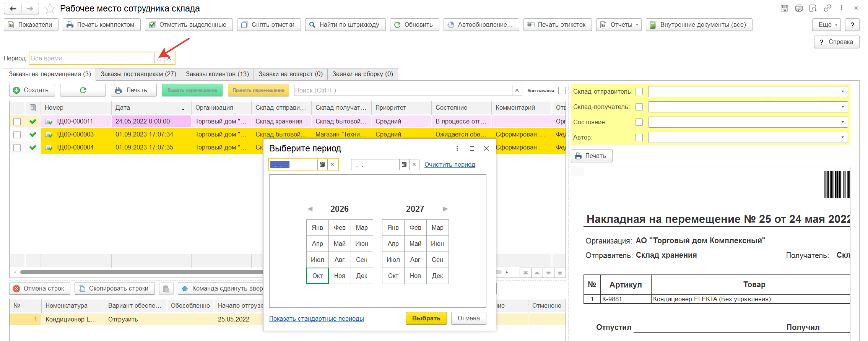Enable Состояние filter checkbox

tap(639, 122)
